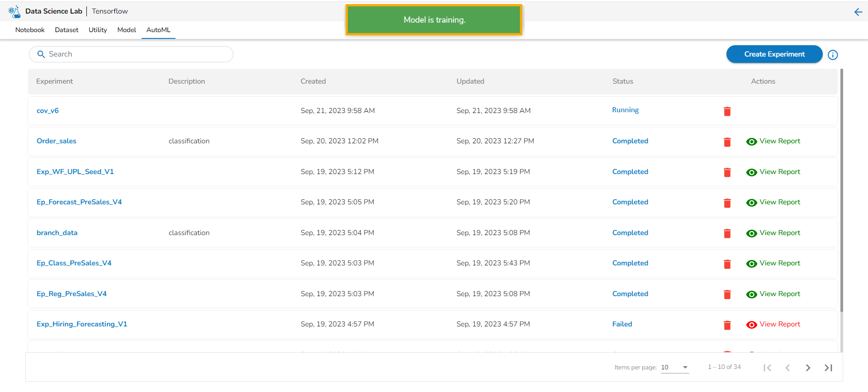Click trash icon for Order_sales experiment
868x392 pixels.
727,142
